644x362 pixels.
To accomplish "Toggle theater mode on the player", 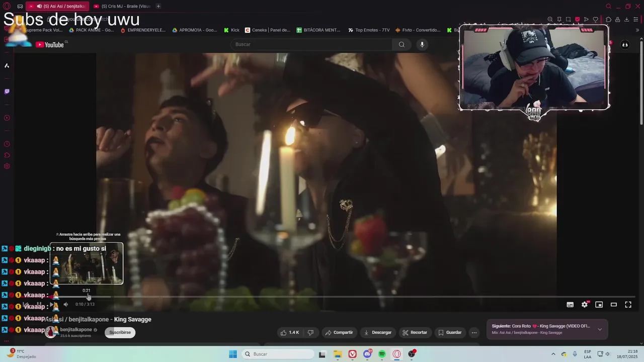I will [x=614, y=304].
